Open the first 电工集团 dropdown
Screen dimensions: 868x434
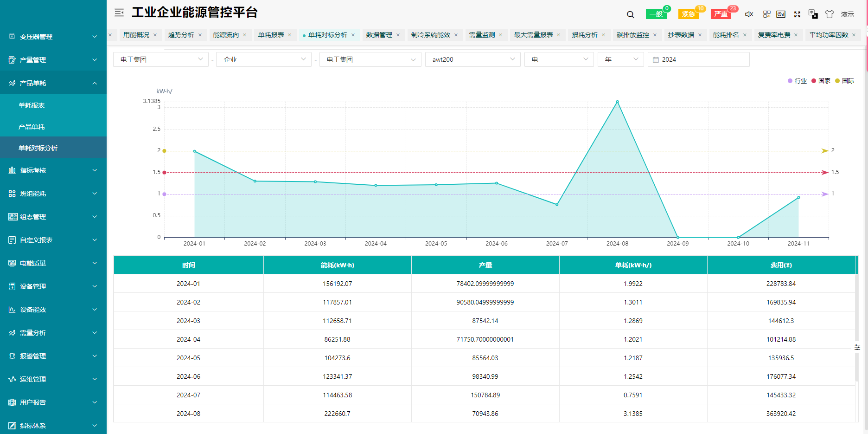point(161,59)
